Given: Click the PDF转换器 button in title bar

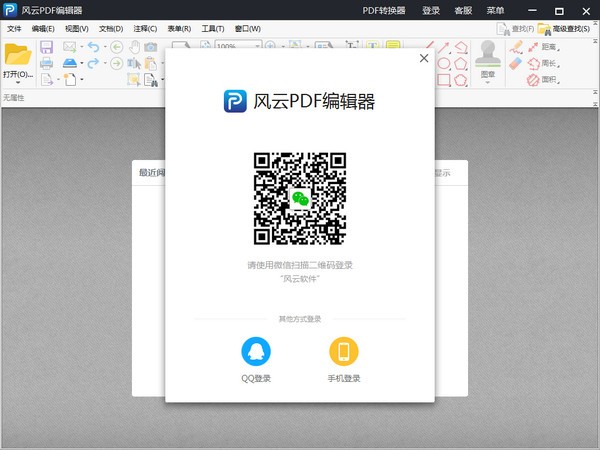Looking at the screenshot, I should [384, 10].
